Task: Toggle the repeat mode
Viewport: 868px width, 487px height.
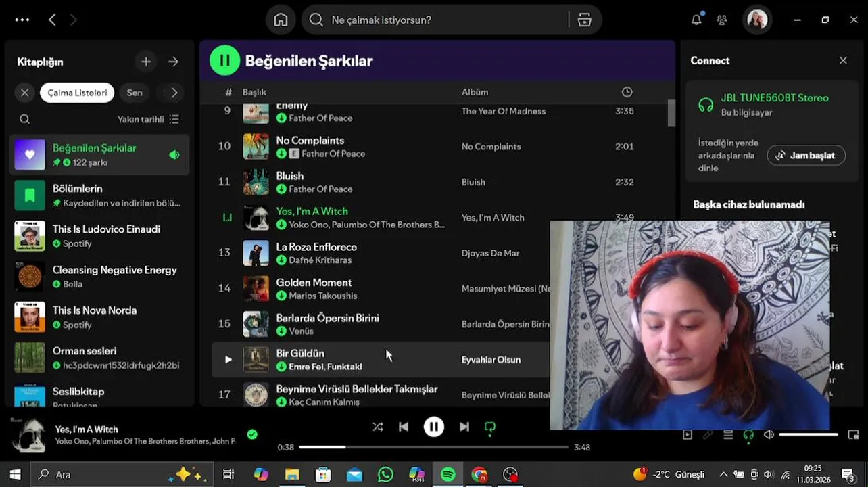Action: pos(490,427)
